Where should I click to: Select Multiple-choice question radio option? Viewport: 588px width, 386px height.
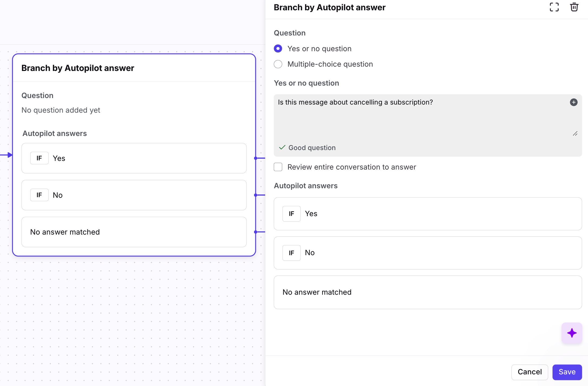278,64
